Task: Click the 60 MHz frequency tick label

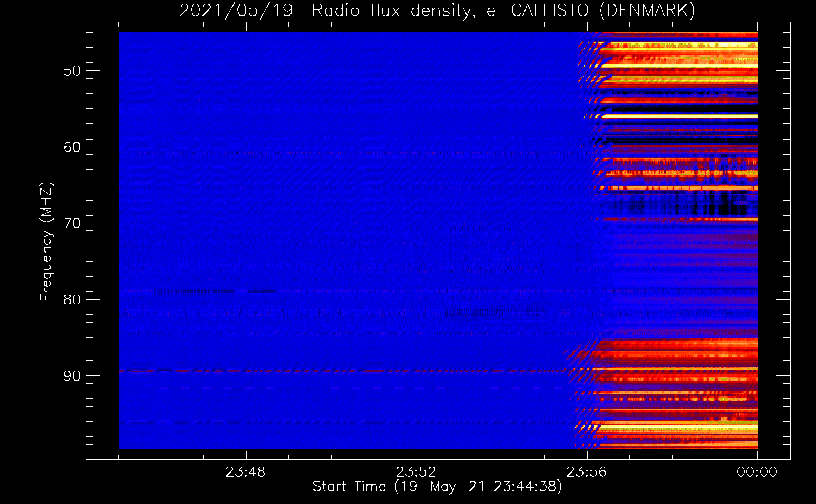Action: coord(72,147)
